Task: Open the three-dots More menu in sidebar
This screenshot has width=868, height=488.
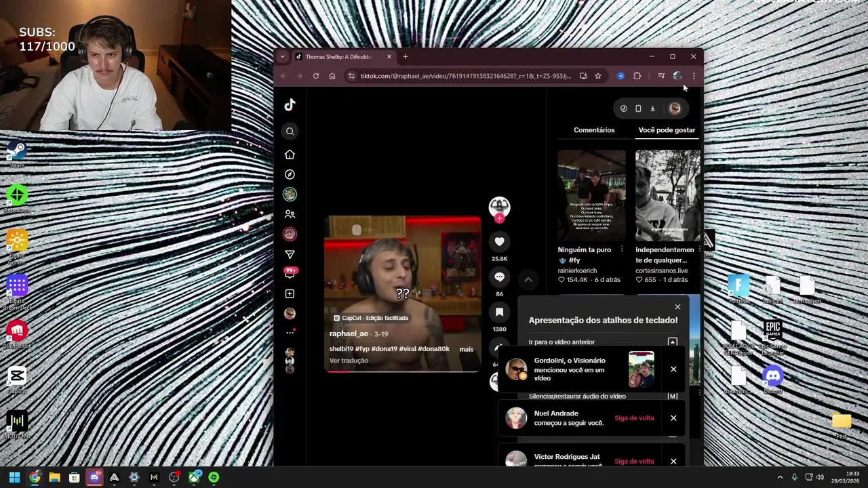Action: coord(290,332)
